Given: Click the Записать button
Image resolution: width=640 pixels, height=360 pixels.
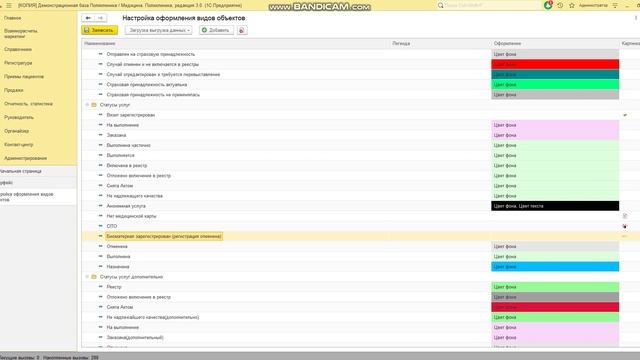Looking at the screenshot, I should 100,30.
